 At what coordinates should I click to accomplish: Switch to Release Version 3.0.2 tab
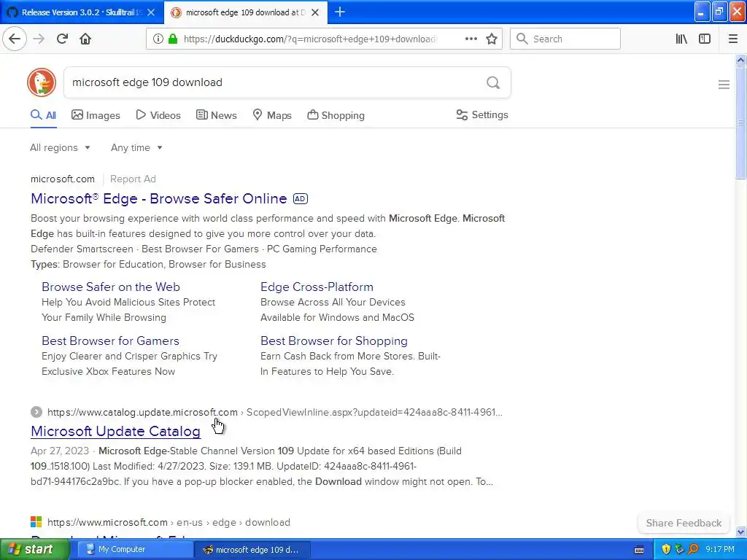(82, 12)
